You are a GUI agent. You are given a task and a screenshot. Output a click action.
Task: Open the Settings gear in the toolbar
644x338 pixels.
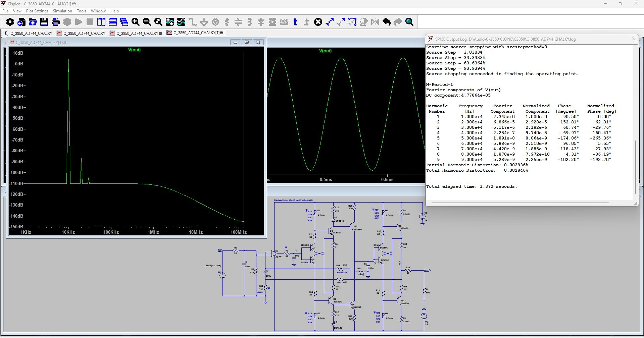10,22
